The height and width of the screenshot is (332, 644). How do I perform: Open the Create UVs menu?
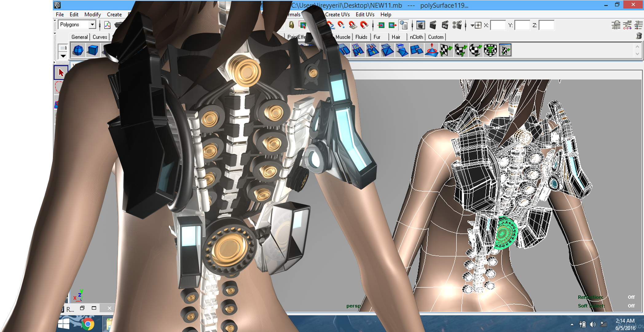[337, 14]
